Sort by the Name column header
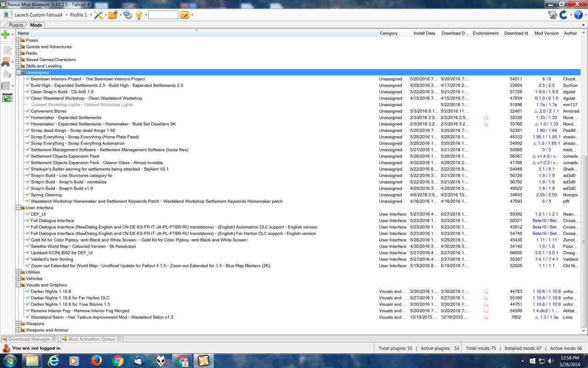Screen dimensions: 588x368 [x=197, y=33]
